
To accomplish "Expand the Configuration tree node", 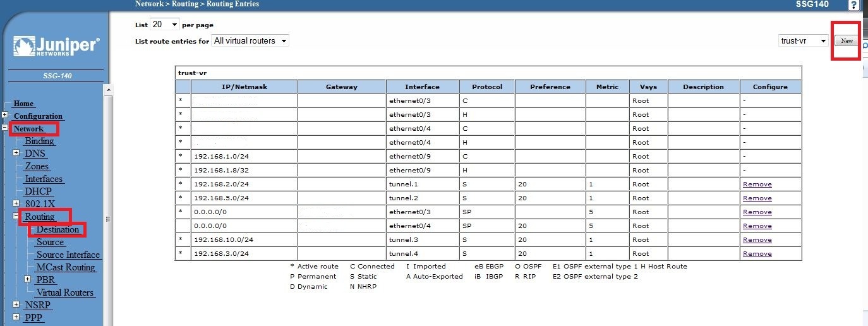I will click(5, 116).
